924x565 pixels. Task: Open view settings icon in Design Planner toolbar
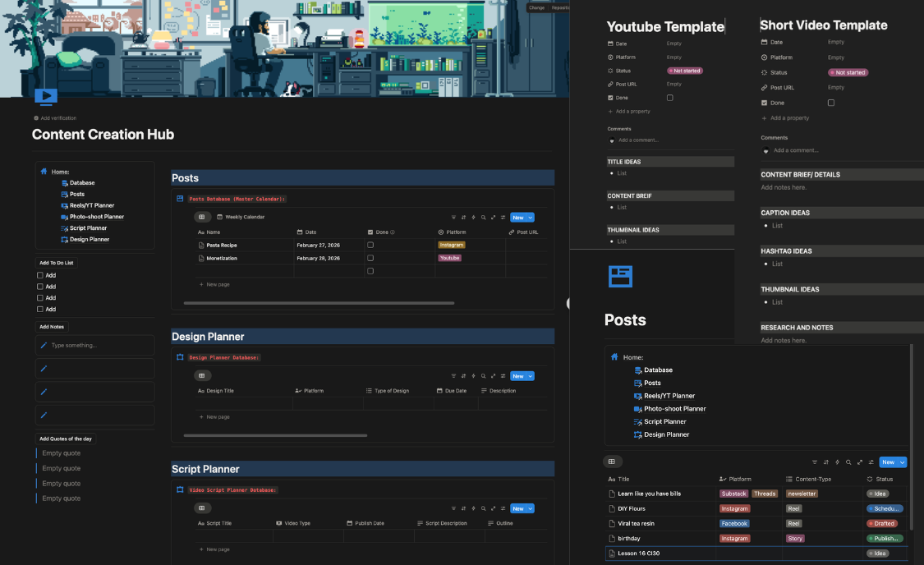[503, 376]
